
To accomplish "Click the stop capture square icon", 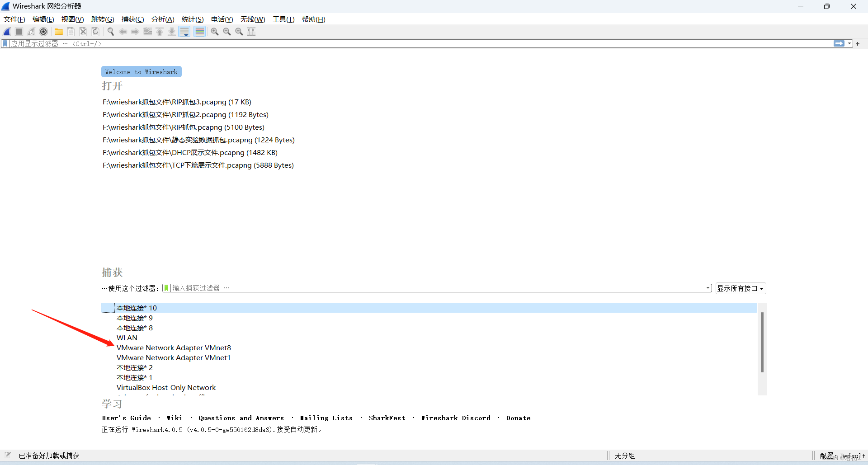I will 19,32.
